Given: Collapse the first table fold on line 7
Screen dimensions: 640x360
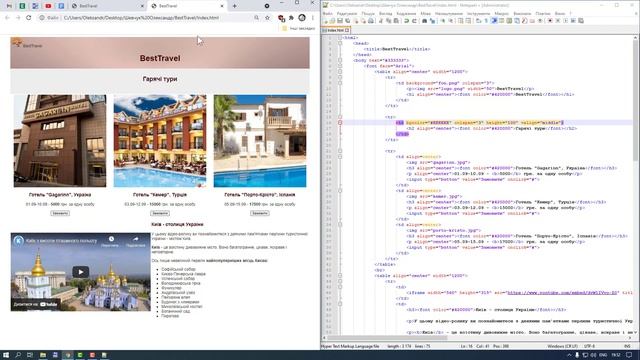Looking at the screenshot, I should click(340, 71).
